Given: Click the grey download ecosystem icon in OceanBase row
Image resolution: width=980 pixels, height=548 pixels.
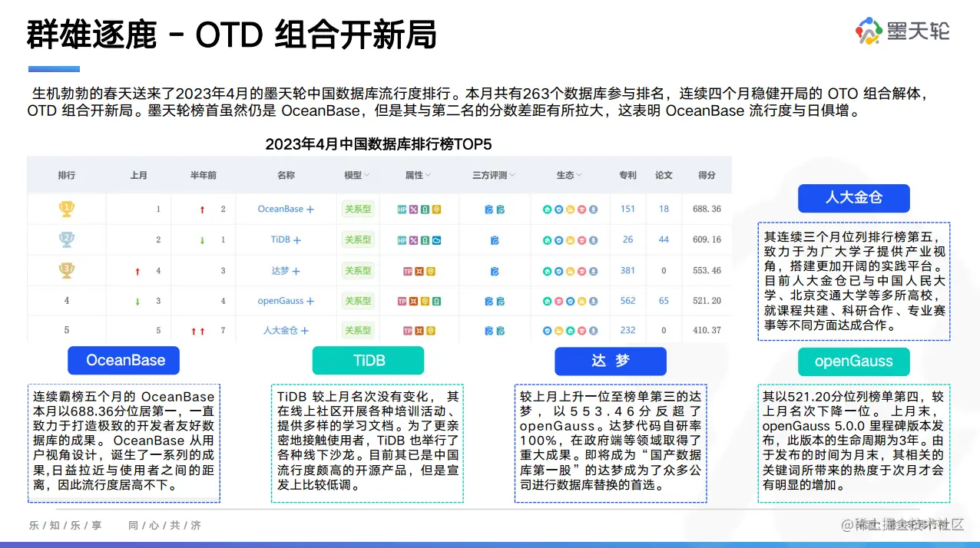Looking at the screenshot, I should pyautogui.click(x=593, y=210).
